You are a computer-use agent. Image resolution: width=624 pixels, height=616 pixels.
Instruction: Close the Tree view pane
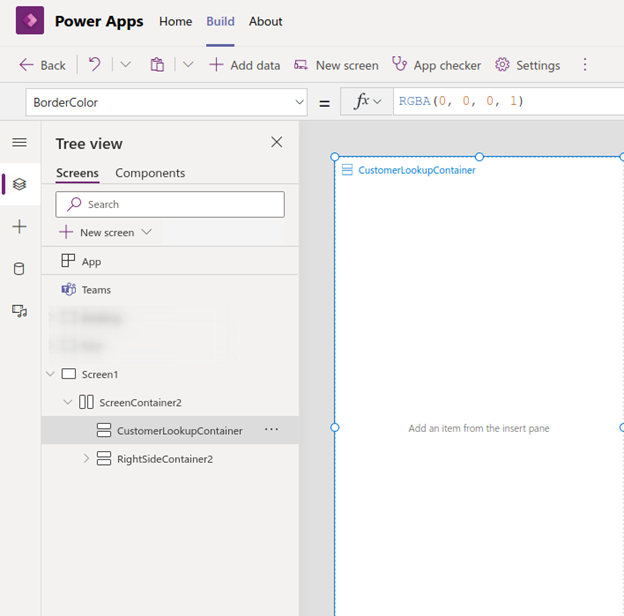pos(277,142)
